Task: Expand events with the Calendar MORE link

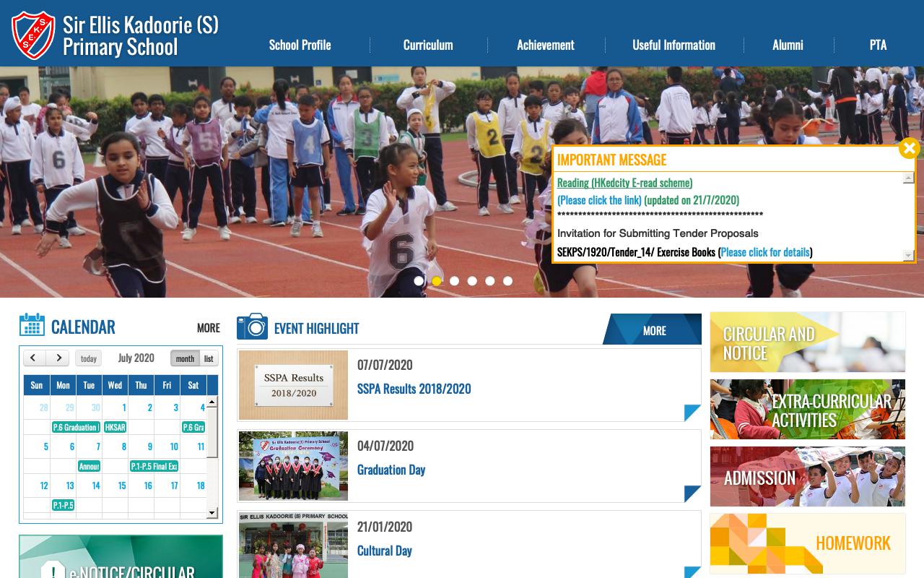Action: point(208,328)
